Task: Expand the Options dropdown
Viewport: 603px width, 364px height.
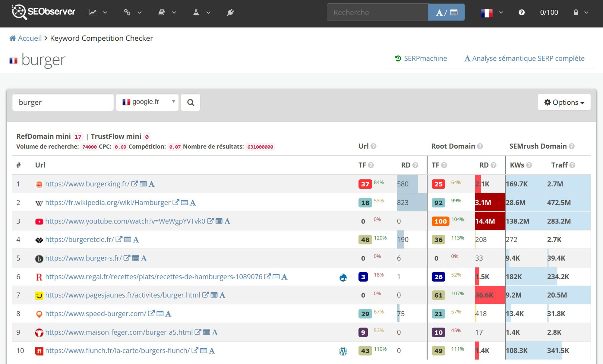Action: (564, 102)
